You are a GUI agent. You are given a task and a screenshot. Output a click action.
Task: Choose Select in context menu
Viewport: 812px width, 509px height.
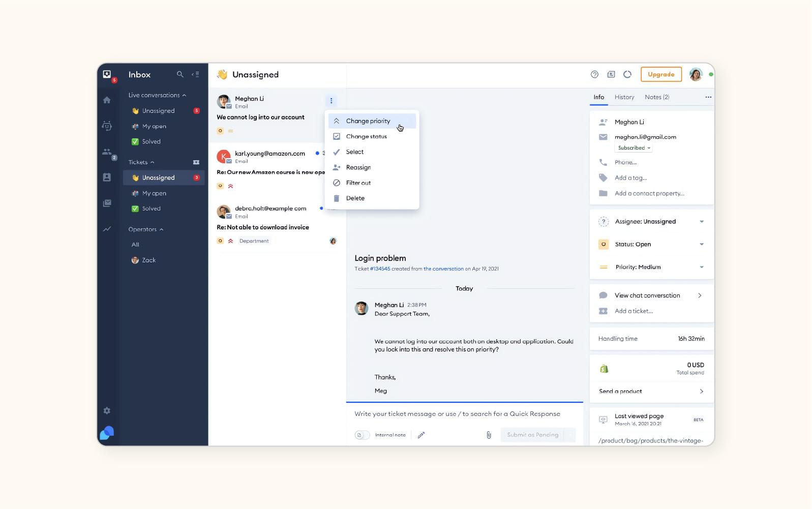click(372, 152)
